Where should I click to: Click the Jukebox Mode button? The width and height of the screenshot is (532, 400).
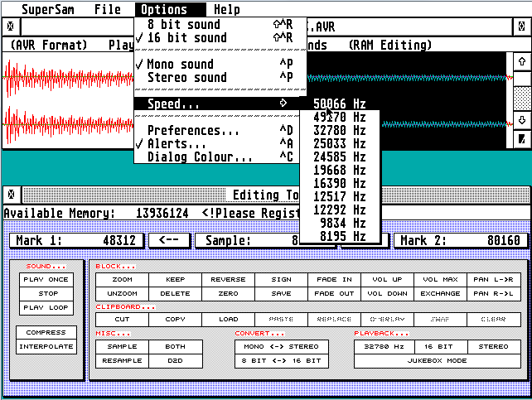click(438, 361)
